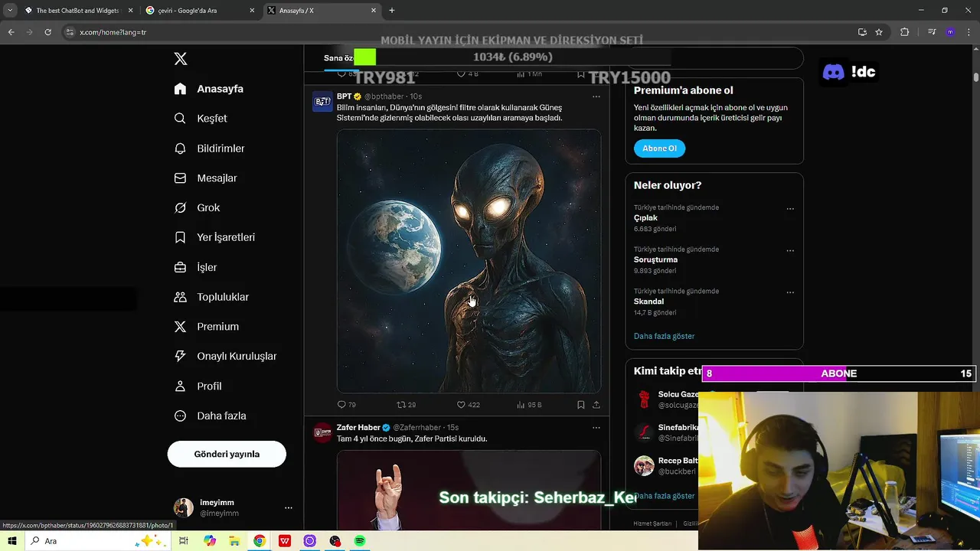
Task: Click the page vertical scrollbar thumb
Action: click(976, 77)
